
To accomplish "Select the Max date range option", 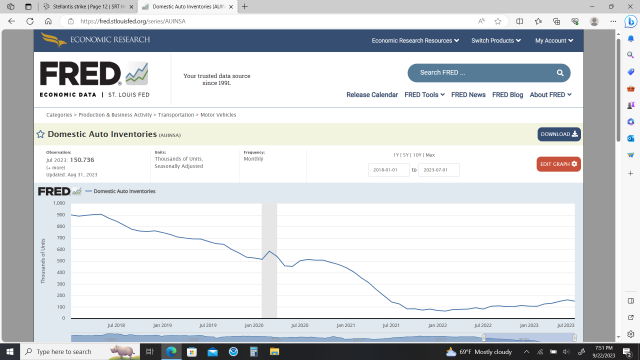I will (430, 155).
